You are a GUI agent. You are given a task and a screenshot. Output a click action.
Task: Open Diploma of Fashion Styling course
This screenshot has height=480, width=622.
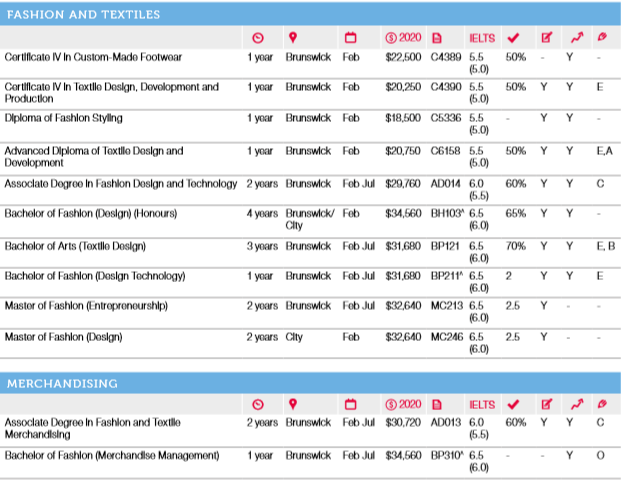pyautogui.click(x=64, y=118)
